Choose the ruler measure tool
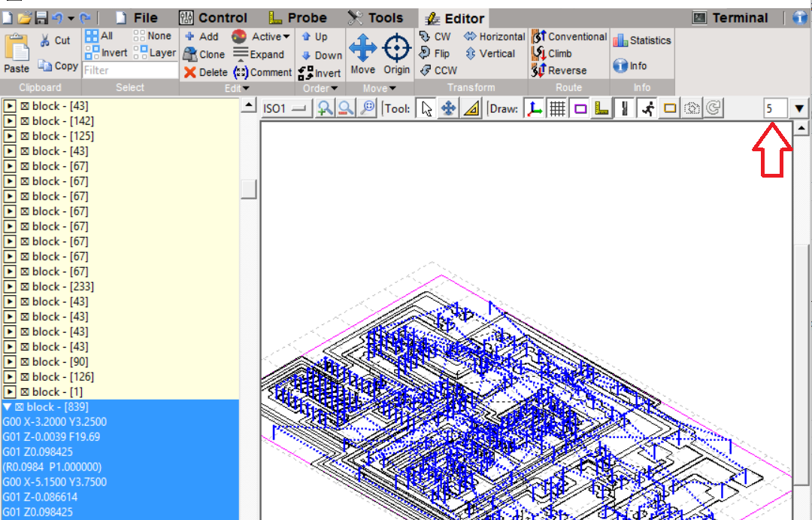Image resolution: width=812 pixels, height=520 pixels. point(471,109)
